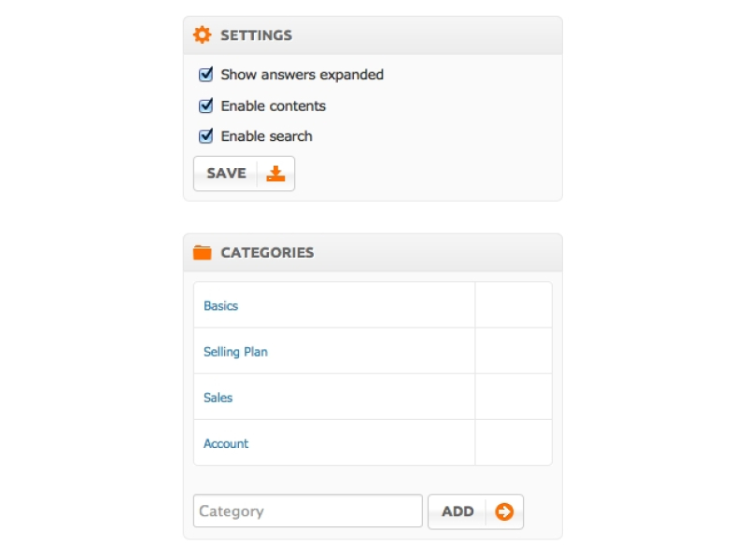This screenshot has height=560, width=747.
Task: Click the empty cell beside Account row
Action: [513, 443]
